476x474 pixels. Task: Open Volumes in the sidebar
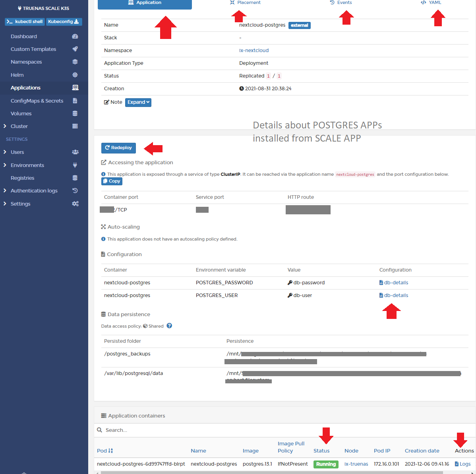point(21,113)
